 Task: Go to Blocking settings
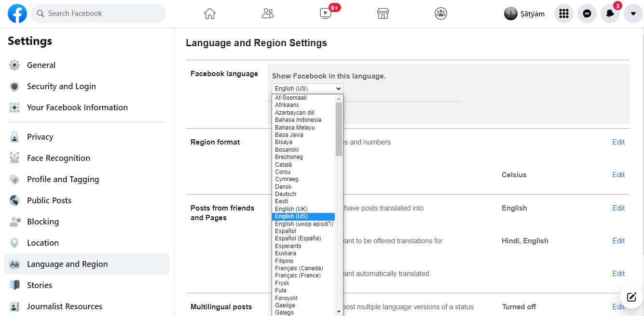click(x=87, y=222)
